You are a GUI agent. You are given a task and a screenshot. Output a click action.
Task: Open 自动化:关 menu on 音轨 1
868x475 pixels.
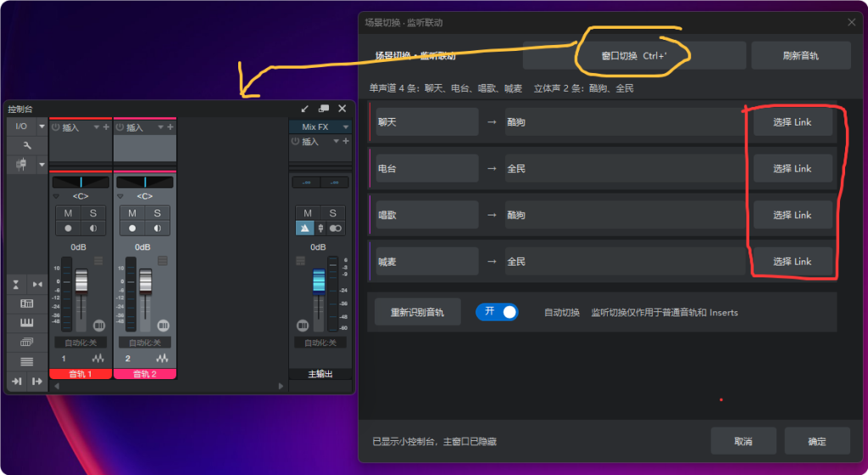[81, 343]
